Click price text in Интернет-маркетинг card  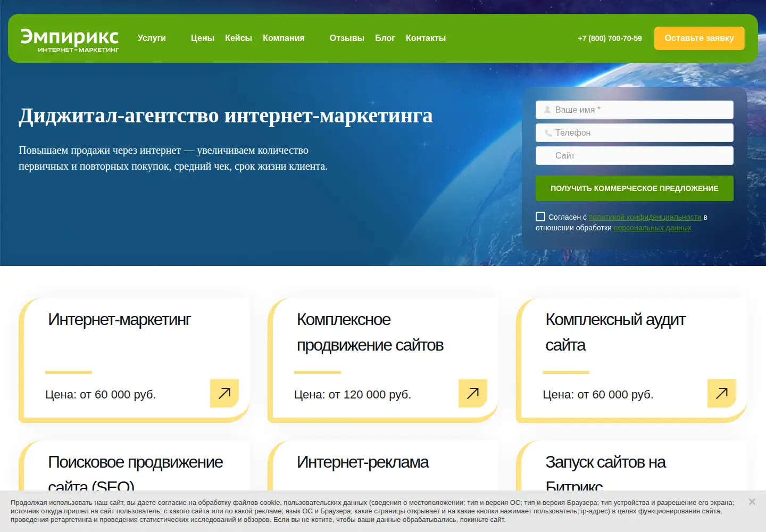(x=101, y=395)
